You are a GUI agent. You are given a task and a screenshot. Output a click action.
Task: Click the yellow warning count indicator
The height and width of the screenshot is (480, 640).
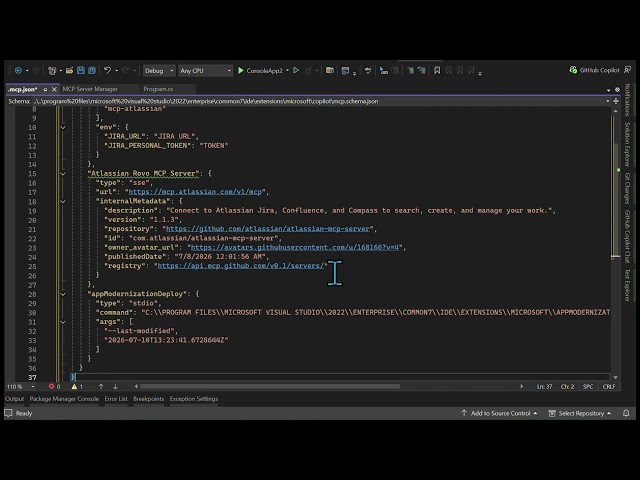[x=77, y=387]
